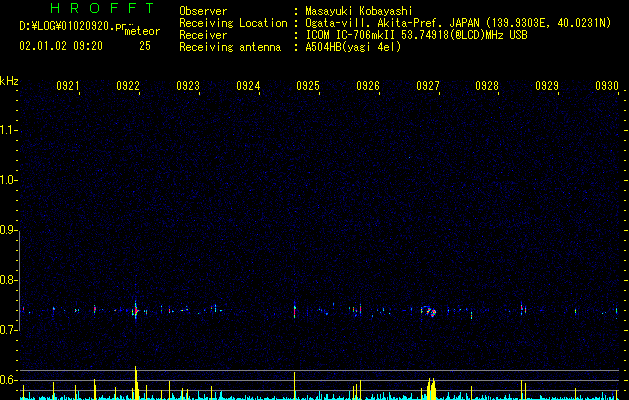
Task: Click the 0.7 kHz frequency label
Action: point(8,330)
